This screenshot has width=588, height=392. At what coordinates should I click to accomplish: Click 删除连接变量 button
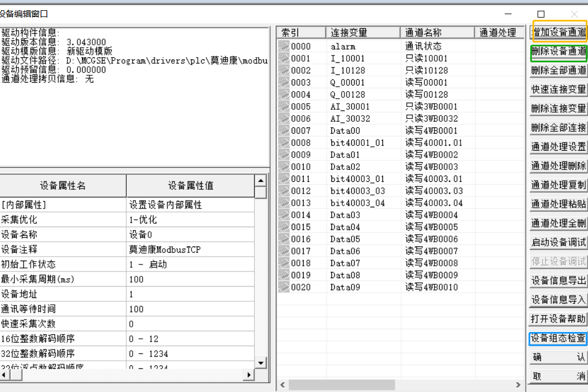coord(559,109)
